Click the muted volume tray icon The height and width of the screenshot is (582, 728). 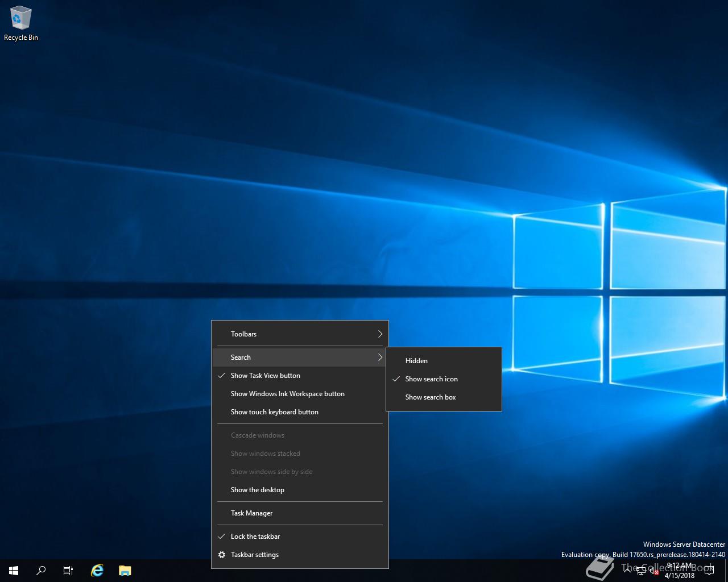(x=654, y=571)
